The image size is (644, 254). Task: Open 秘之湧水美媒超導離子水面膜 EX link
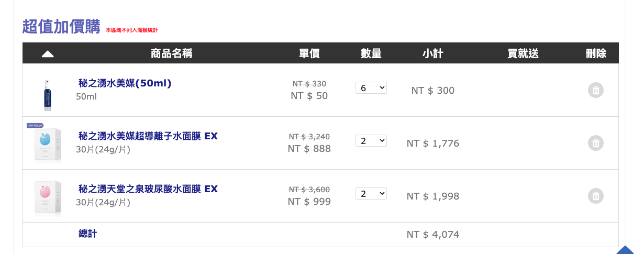pos(148,136)
